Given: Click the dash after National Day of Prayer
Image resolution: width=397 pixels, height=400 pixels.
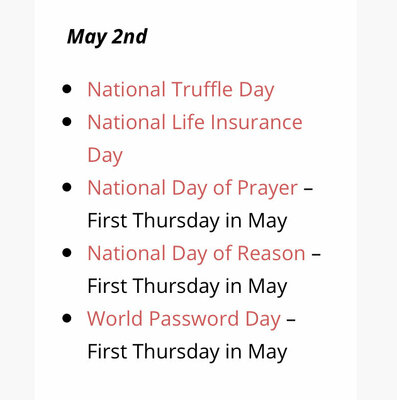Looking at the screenshot, I should point(308,189).
